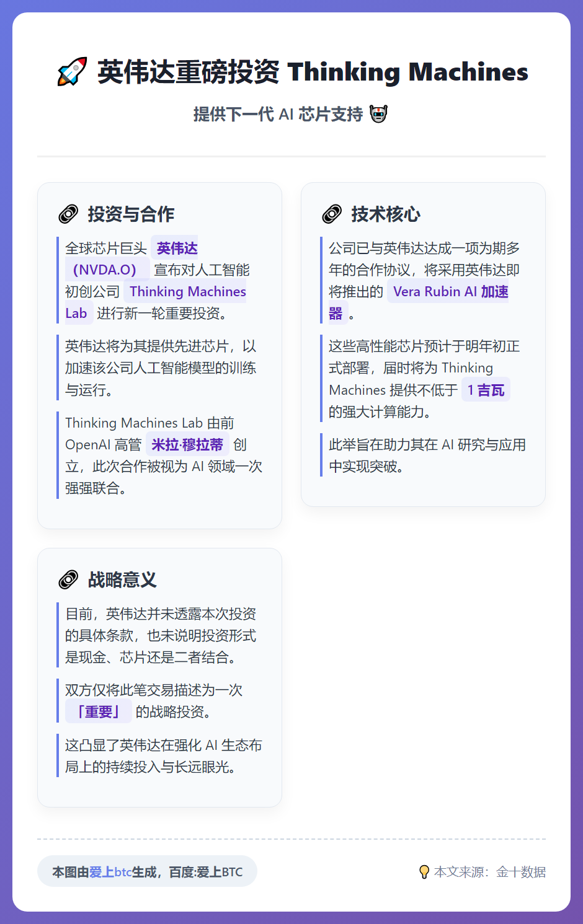The image size is (583, 924).
Task: Click the rocket emoji in the title
Action: pos(72,72)
